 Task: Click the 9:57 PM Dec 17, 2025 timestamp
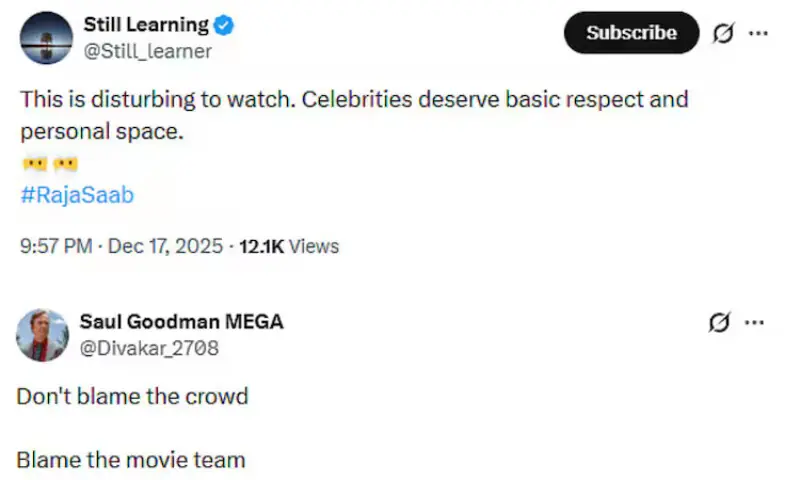[124, 246]
